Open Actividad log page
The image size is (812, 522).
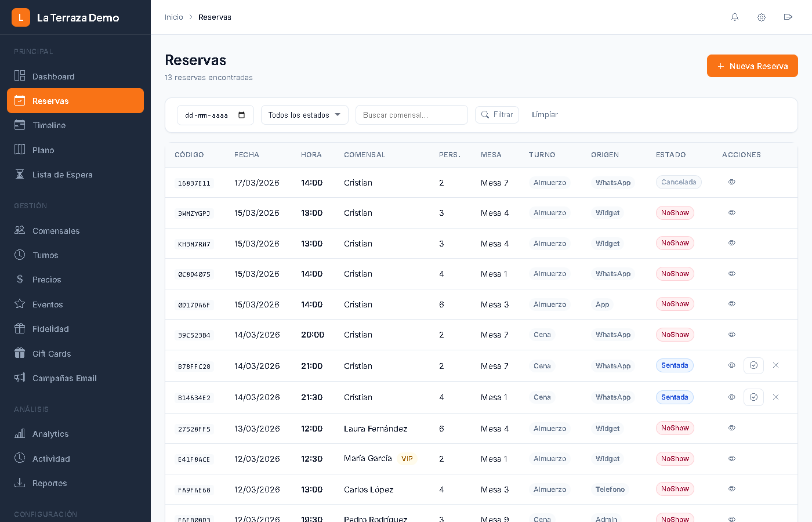[75, 458]
